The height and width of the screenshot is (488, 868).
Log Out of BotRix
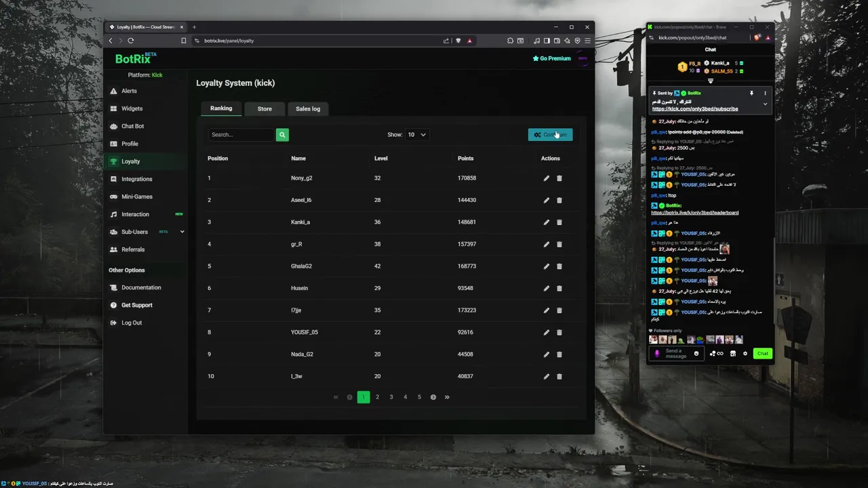[x=132, y=323]
